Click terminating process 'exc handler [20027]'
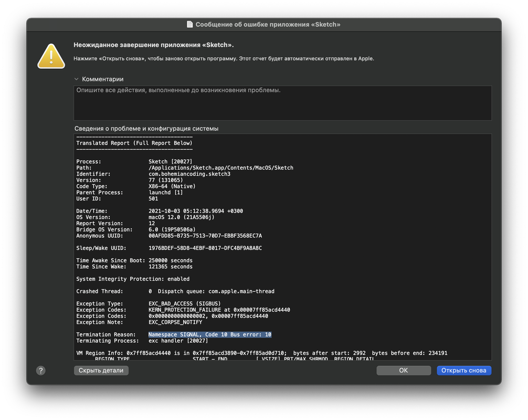Viewport: 528px width, 420px height. (178, 341)
